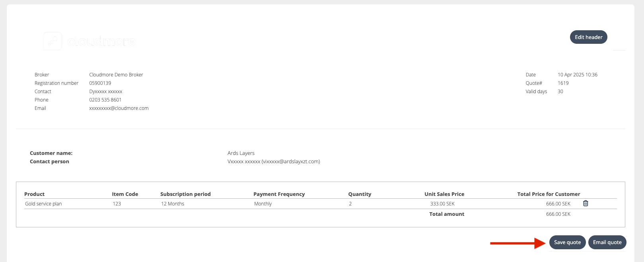Click the Product column header
Image resolution: width=644 pixels, height=262 pixels.
35,194
